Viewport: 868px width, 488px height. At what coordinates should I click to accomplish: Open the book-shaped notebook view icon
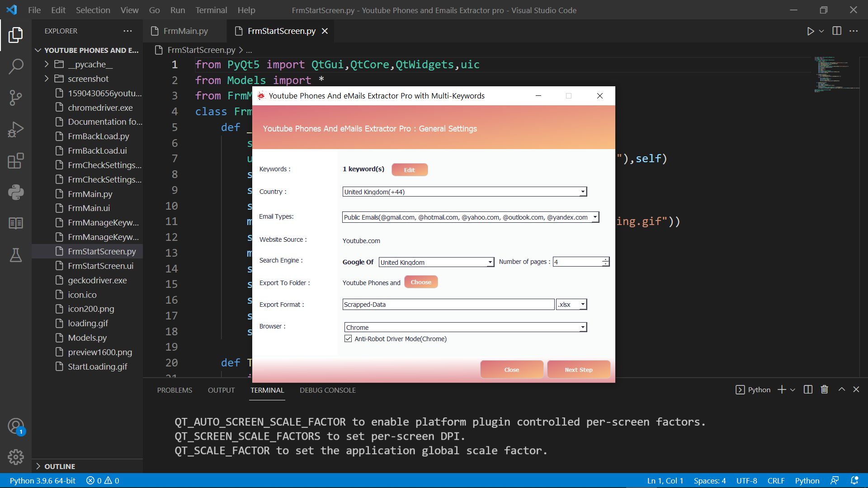coord(16,223)
